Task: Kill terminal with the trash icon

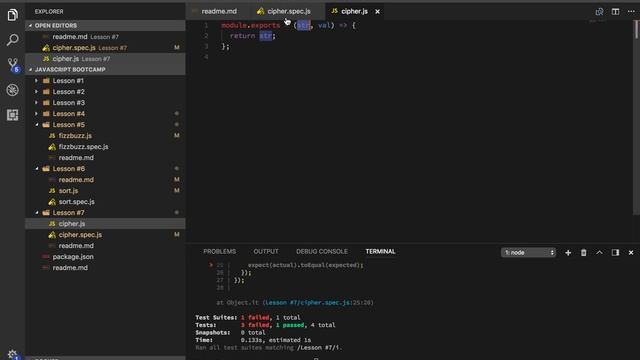Action: tap(583, 253)
